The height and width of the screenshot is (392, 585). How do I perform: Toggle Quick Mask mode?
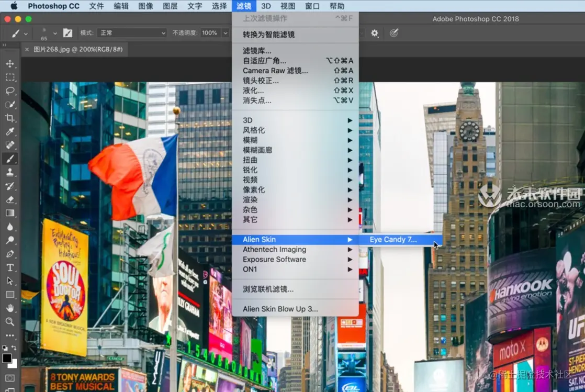click(10, 378)
